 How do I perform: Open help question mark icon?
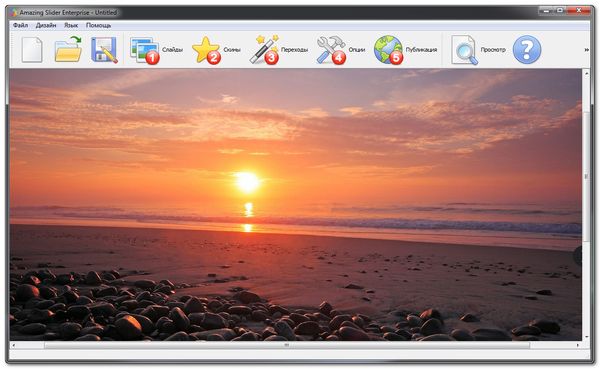527,50
